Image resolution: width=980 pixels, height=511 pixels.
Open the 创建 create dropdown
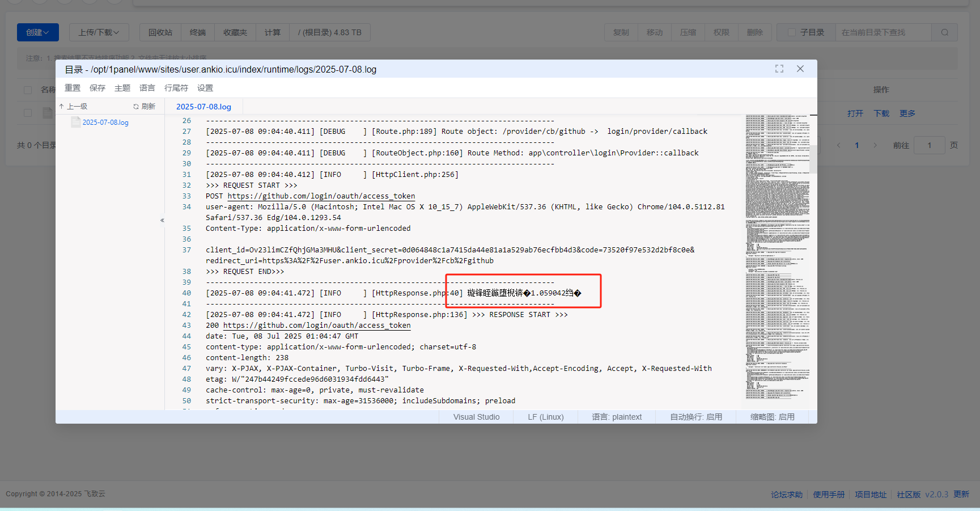pyautogui.click(x=37, y=32)
